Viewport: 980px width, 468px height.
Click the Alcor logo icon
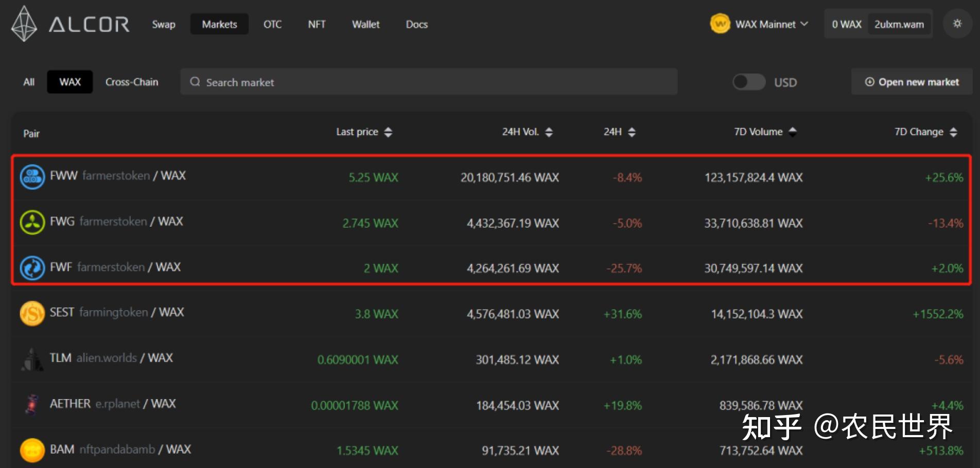24,24
